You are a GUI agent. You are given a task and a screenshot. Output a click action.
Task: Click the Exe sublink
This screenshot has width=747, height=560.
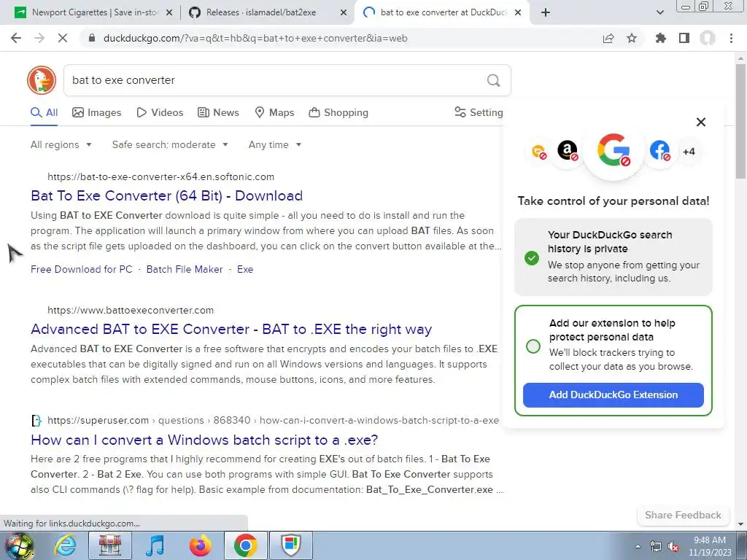[245, 269]
